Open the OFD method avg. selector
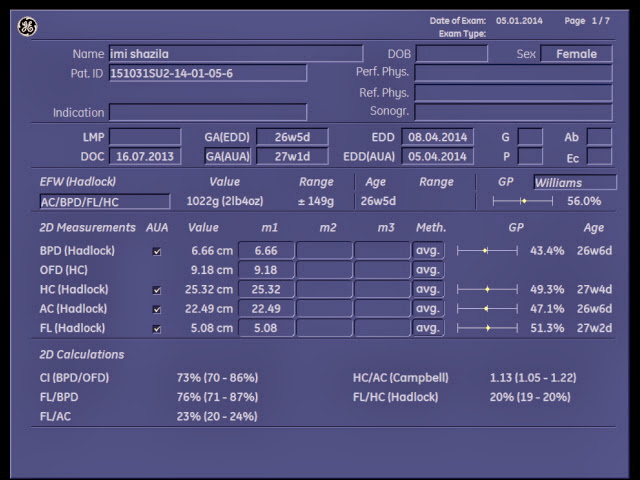Screen dimensions: 640x480 (x=428, y=270)
